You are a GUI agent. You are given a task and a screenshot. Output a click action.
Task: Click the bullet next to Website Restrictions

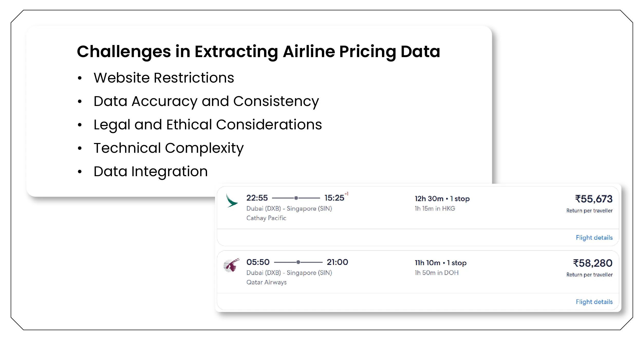80,78
